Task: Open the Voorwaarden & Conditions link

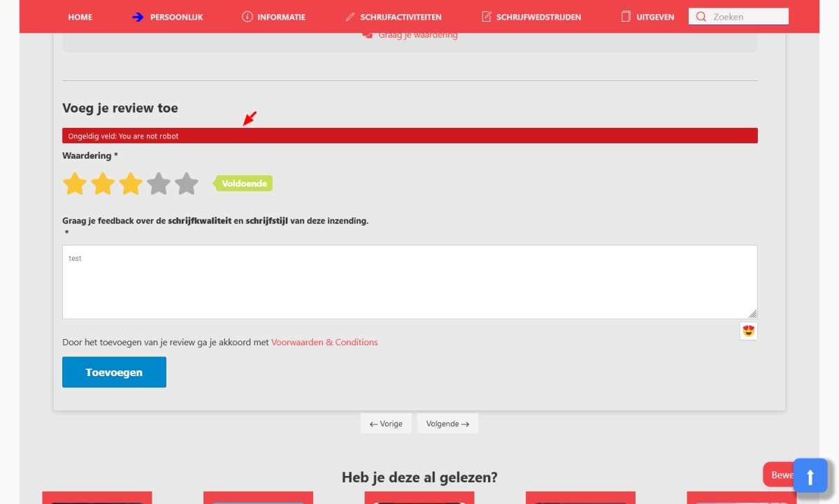Action: (x=324, y=343)
